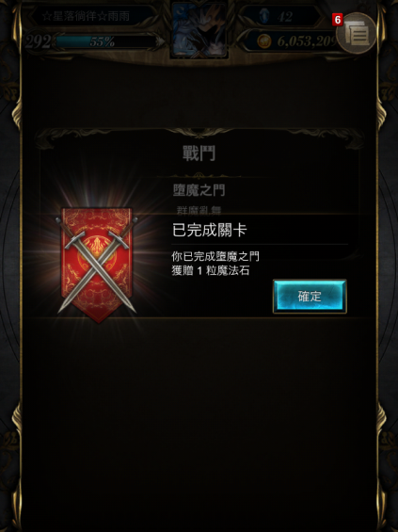Viewport: 398px width, 532px height.
Task: Tap the gold amount 6,053,209
Action: coord(307,41)
